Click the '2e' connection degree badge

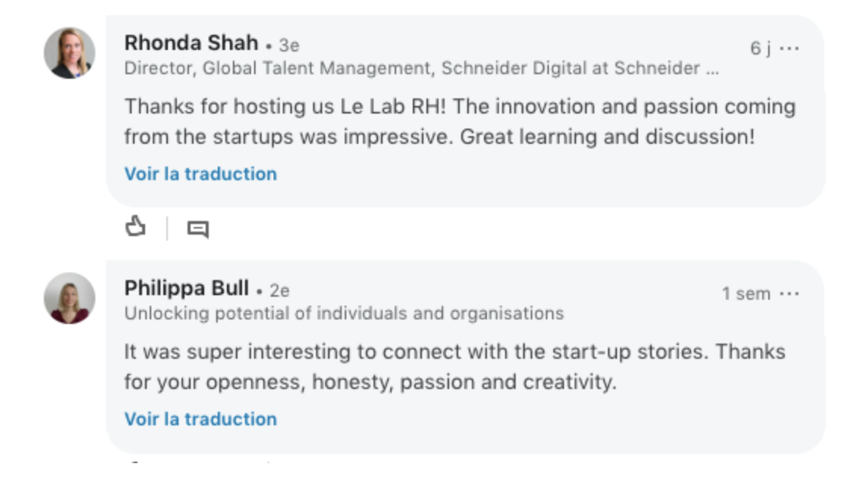click(x=280, y=291)
